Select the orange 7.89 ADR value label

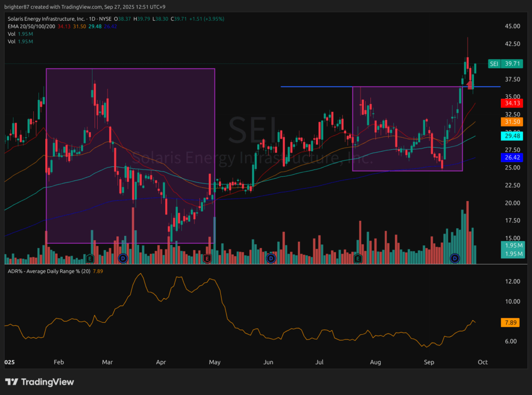510,322
